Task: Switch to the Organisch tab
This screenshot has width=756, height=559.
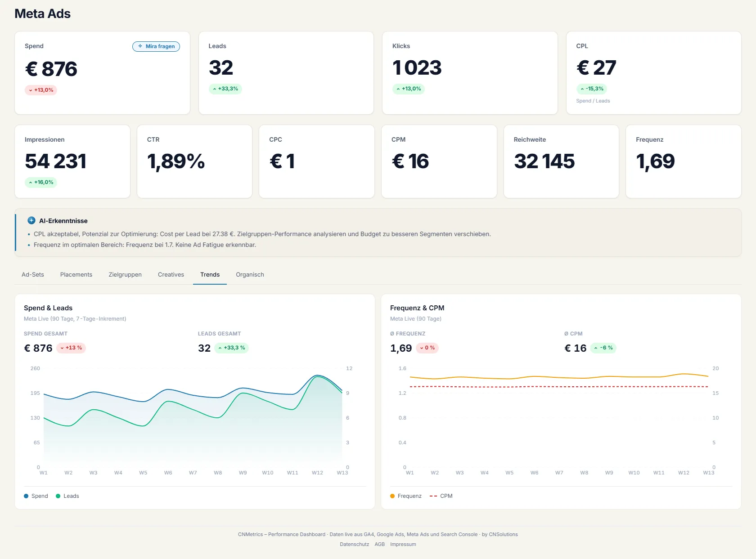Action: [x=250, y=274]
